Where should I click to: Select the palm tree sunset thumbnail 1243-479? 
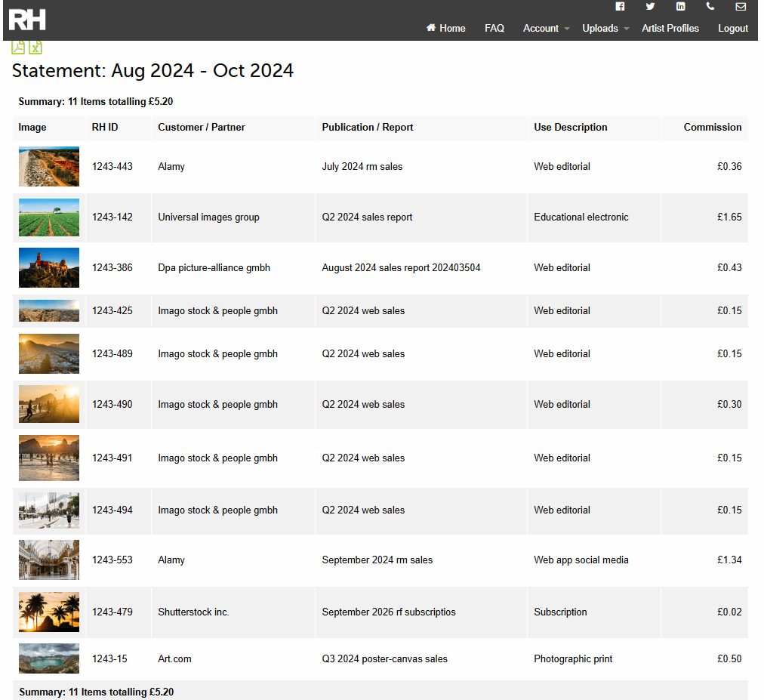pyautogui.click(x=49, y=612)
